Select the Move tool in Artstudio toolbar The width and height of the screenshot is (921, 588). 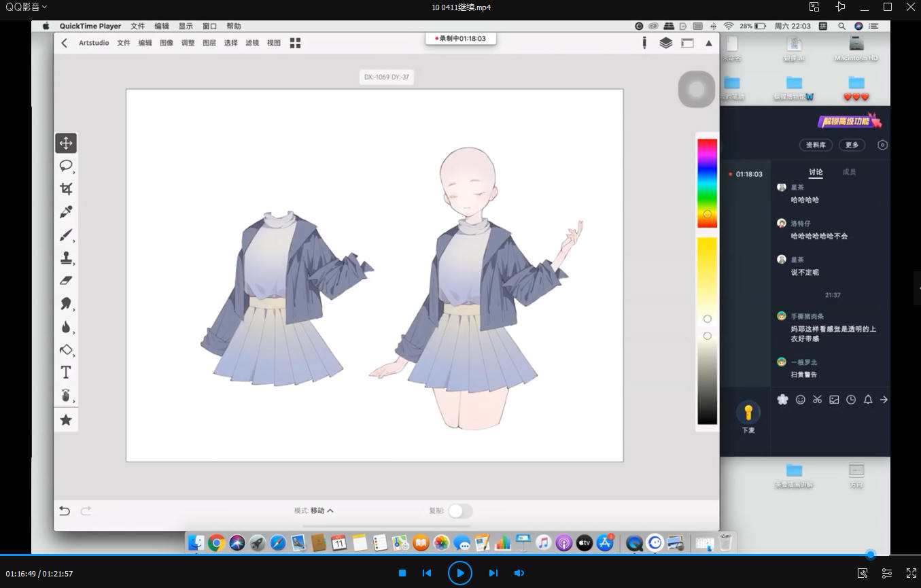(x=66, y=143)
